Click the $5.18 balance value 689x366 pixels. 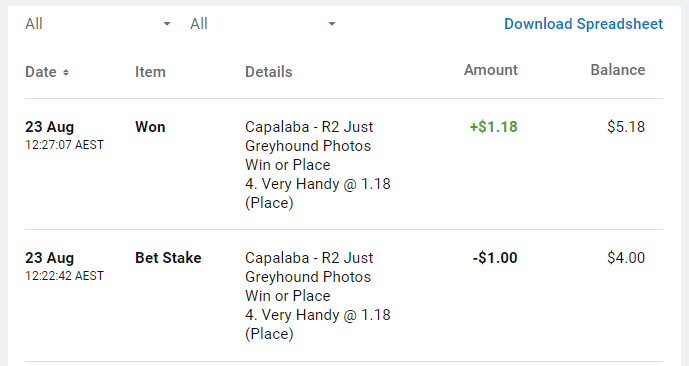tap(626, 127)
